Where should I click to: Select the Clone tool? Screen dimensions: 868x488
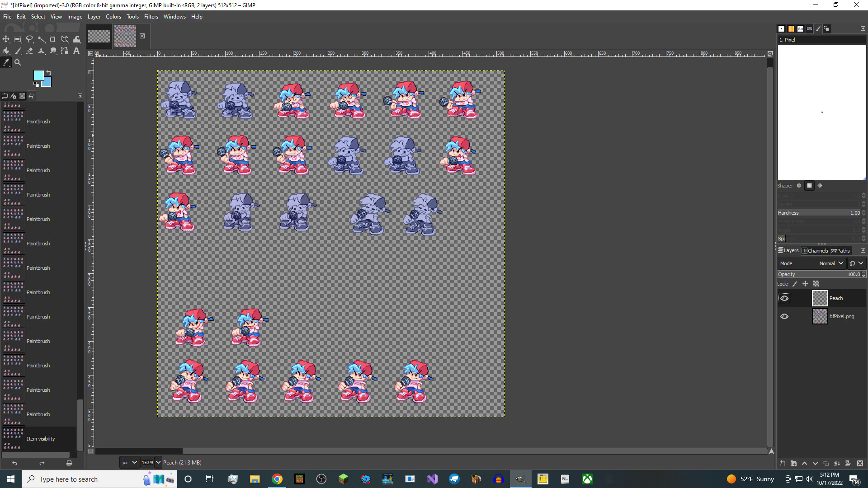[x=41, y=51]
